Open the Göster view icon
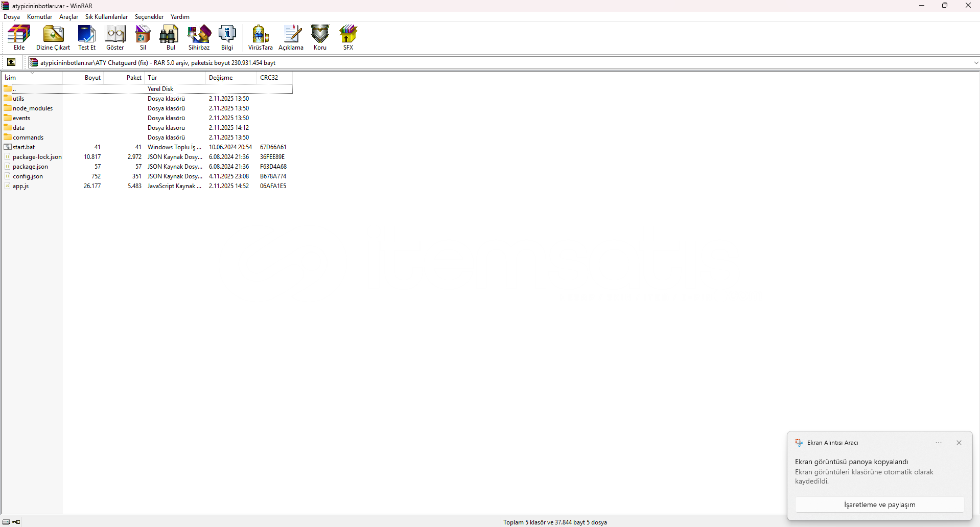This screenshot has width=980, height=527. point(115,37)
